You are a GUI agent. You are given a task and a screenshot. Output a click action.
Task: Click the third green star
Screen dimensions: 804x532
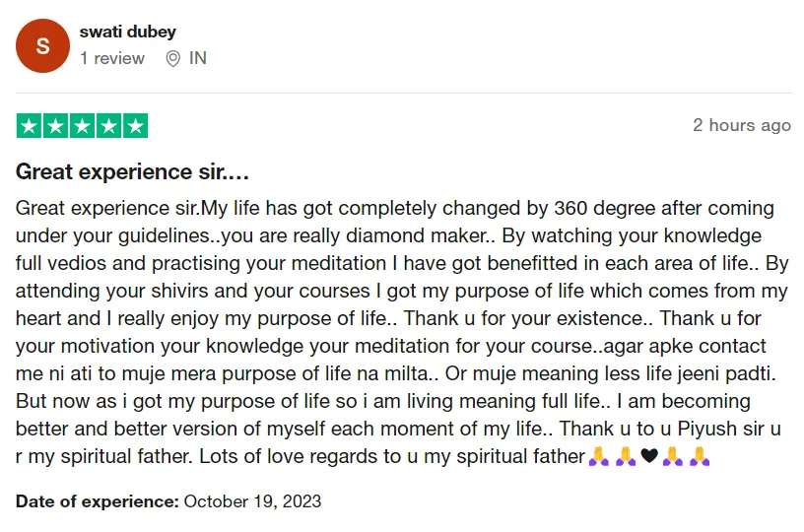(x=83, y=125)
